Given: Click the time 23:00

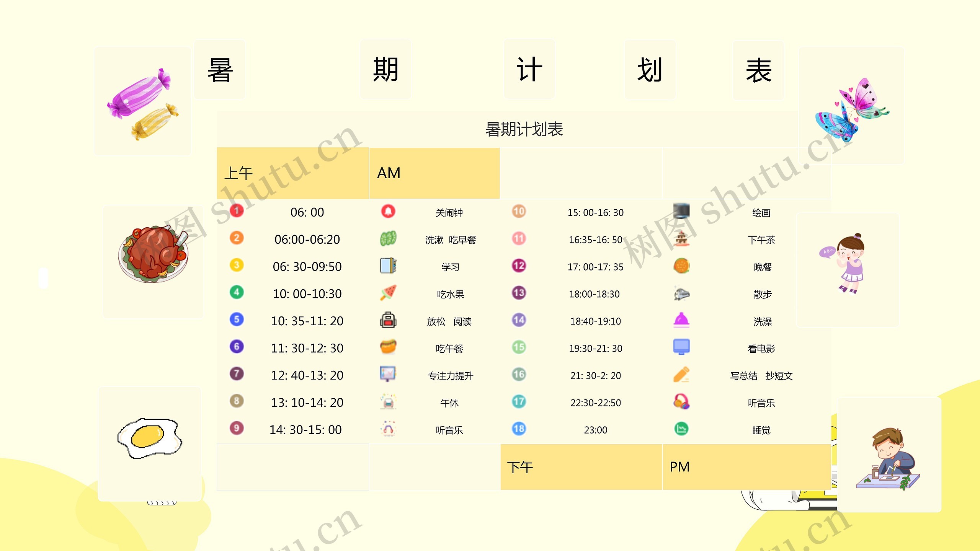Looking at the screenshot, I should tap(595, 430).
